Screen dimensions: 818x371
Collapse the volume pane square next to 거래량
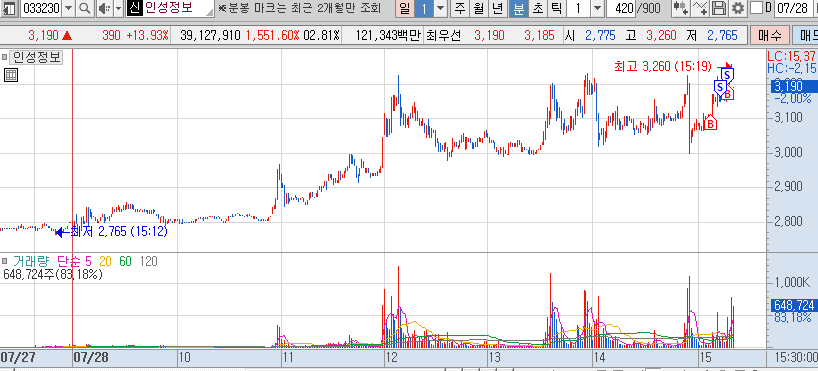click(x=5, y=261)
